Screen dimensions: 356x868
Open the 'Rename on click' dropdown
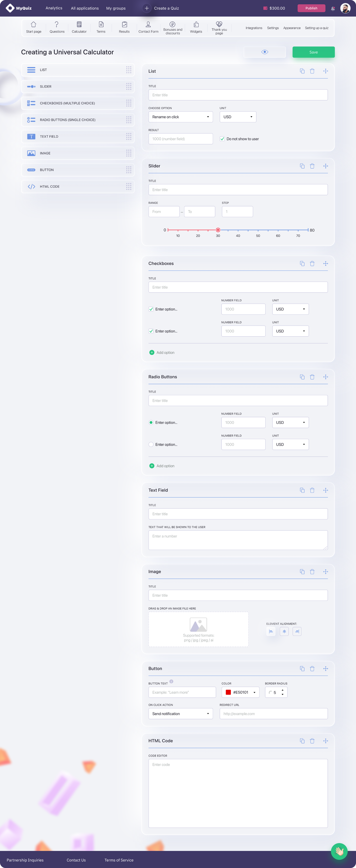coord(180,117)
